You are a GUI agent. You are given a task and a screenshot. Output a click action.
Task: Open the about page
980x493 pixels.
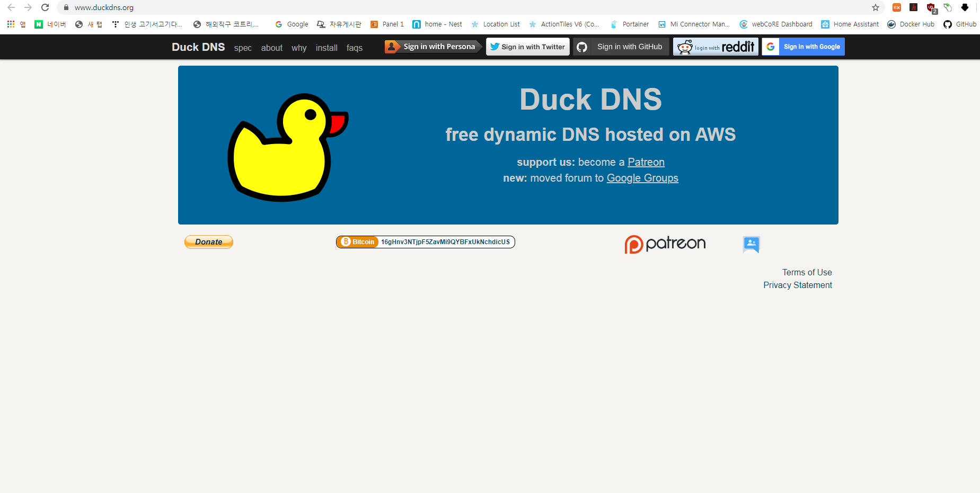pos(272,48)
